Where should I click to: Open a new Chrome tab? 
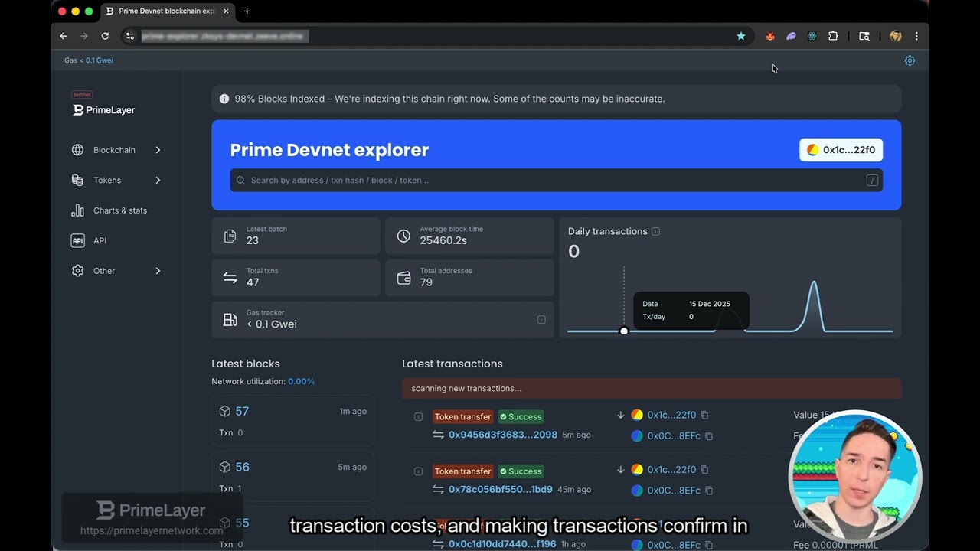(247, 11)
